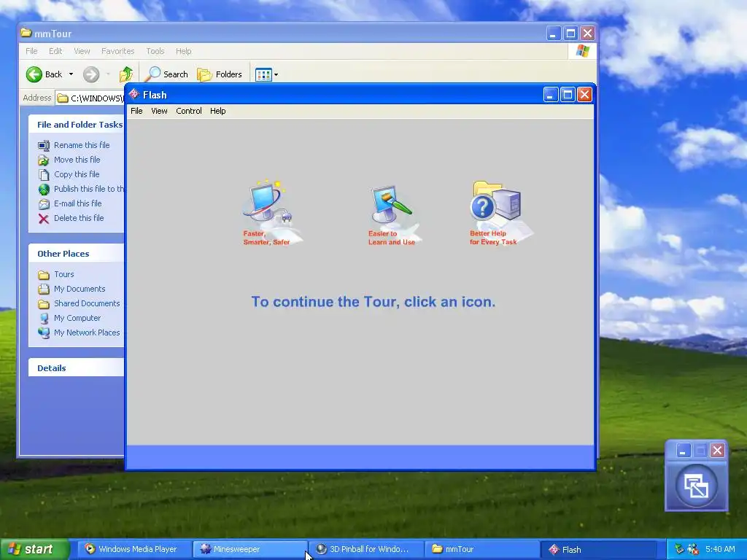Click the Rename this file icon
This screenshot has height=560, width=747.
point(43,145)
